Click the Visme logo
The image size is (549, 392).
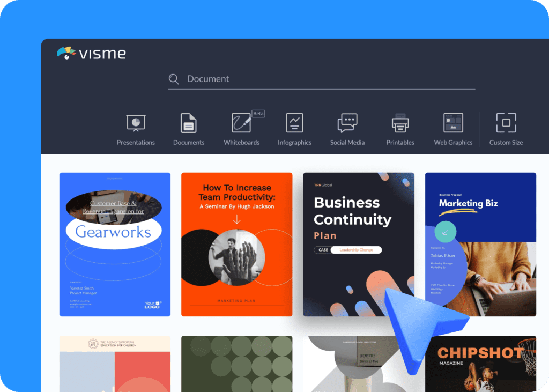pyautogui.click(x=91, y=53)
